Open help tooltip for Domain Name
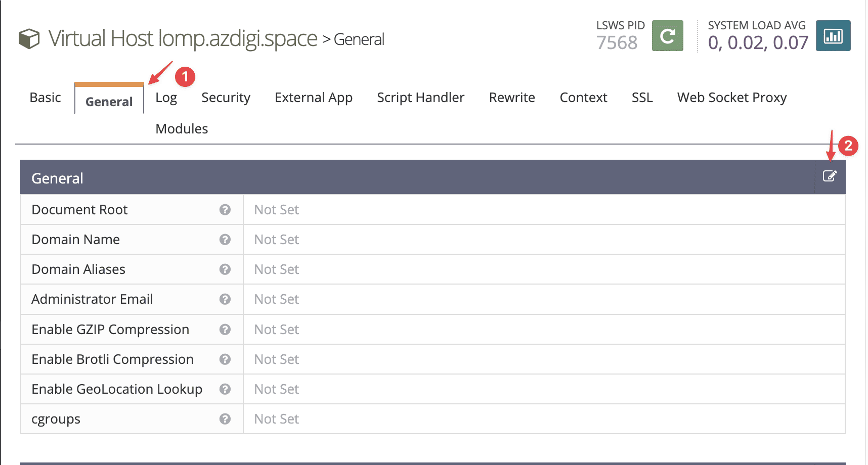This screenshot has height=465, width=868. click(225, 240)
